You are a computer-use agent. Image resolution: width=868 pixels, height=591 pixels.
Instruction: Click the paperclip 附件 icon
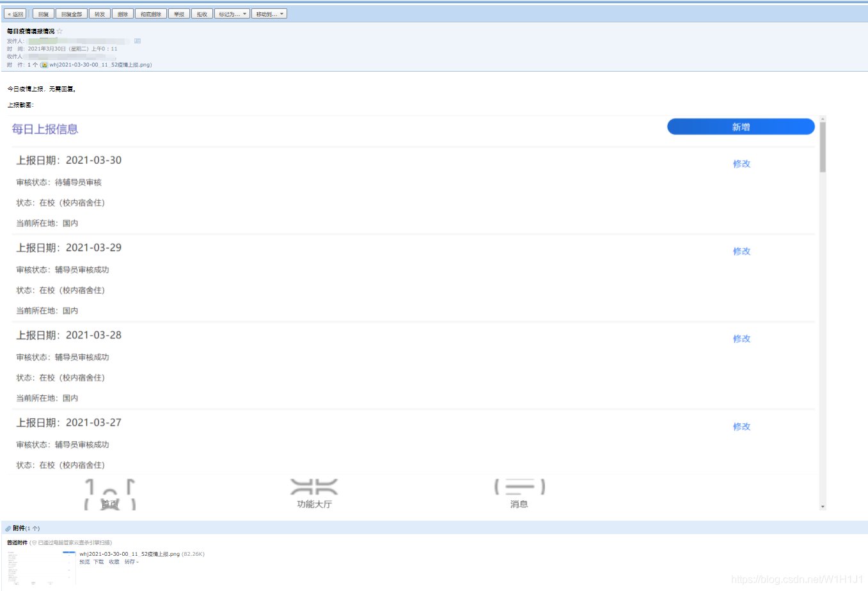[x=8, y=528]
